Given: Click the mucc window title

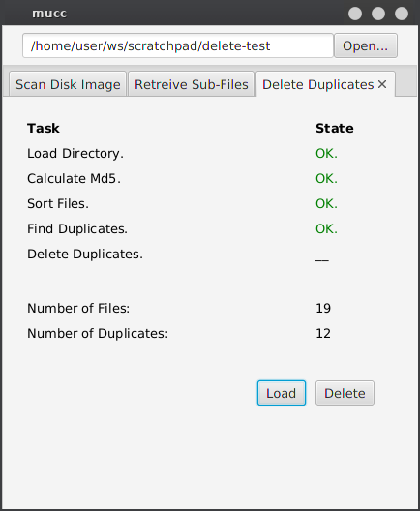Looking at the screenshot, I should pyautogui.click(x=49, y=14).
